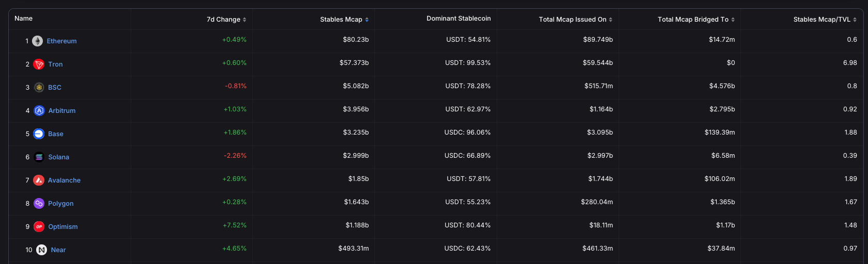Viewport: 868px width, 264px height.
Task: Sort table by 7d Change column
Action: [226, 20]
